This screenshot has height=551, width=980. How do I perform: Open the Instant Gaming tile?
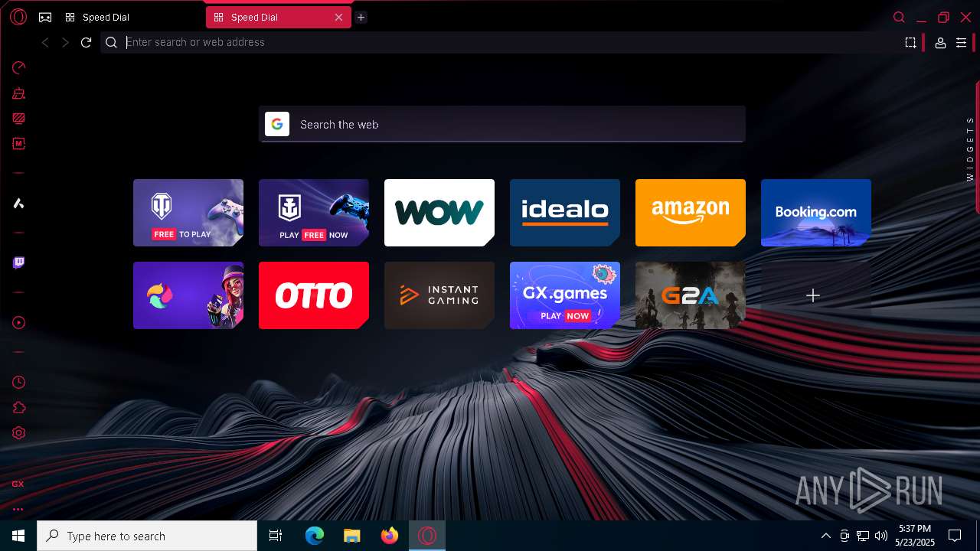coord(439,295)
